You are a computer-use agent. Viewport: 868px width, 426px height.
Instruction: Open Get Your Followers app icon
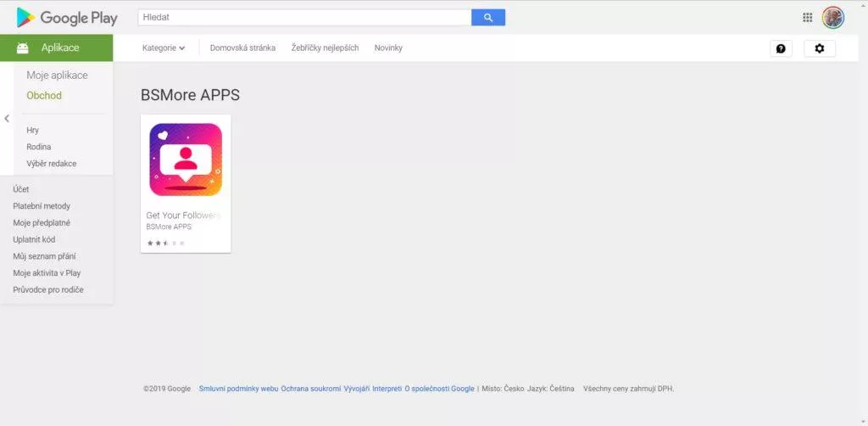pyautogui.click(x=186, y=160)
